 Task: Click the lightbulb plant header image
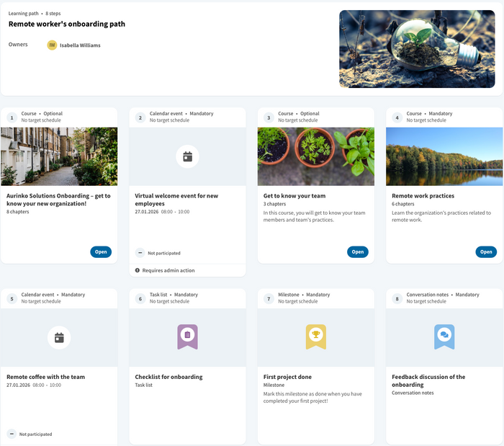click(418, 49)
